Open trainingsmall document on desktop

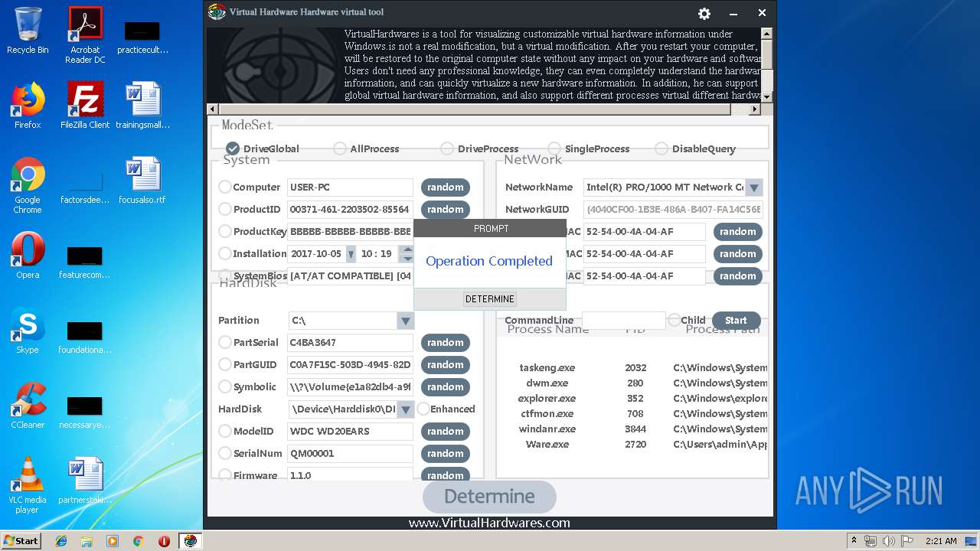pyautogui.click(x=143, y=106)
